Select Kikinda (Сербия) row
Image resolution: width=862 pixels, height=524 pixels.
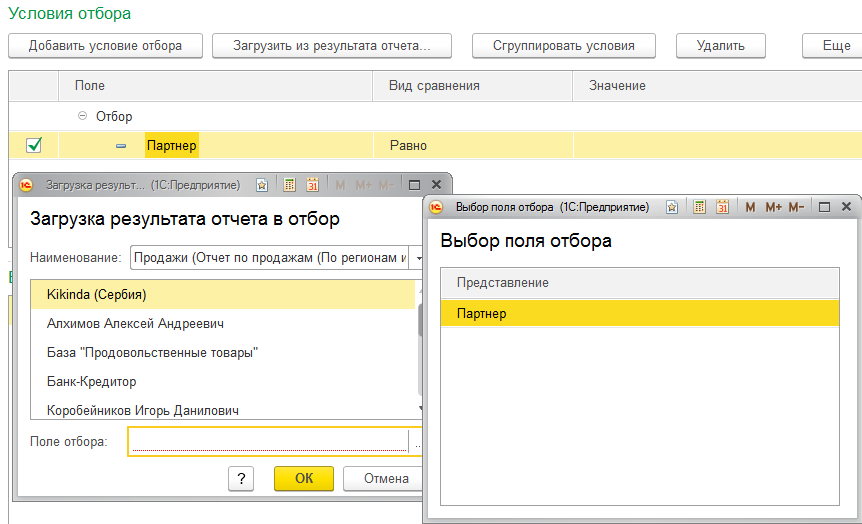223,295
